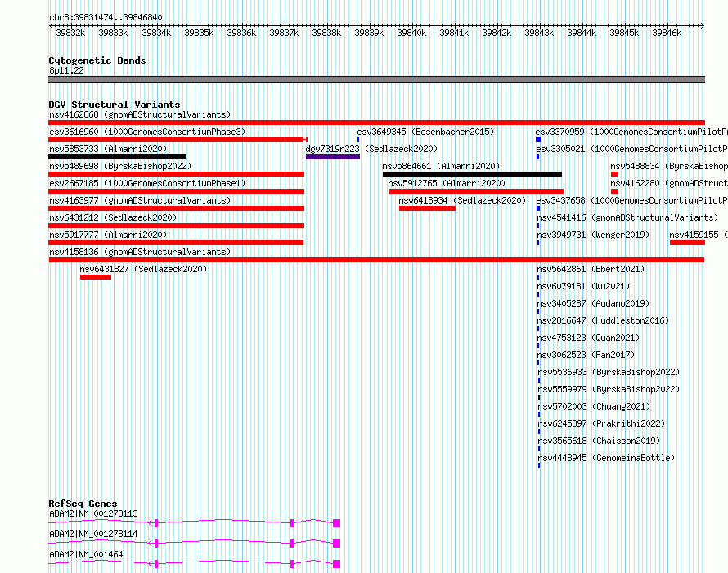Click the chr8:39831474..39846840 region label
728x573 pixels.
106,18
